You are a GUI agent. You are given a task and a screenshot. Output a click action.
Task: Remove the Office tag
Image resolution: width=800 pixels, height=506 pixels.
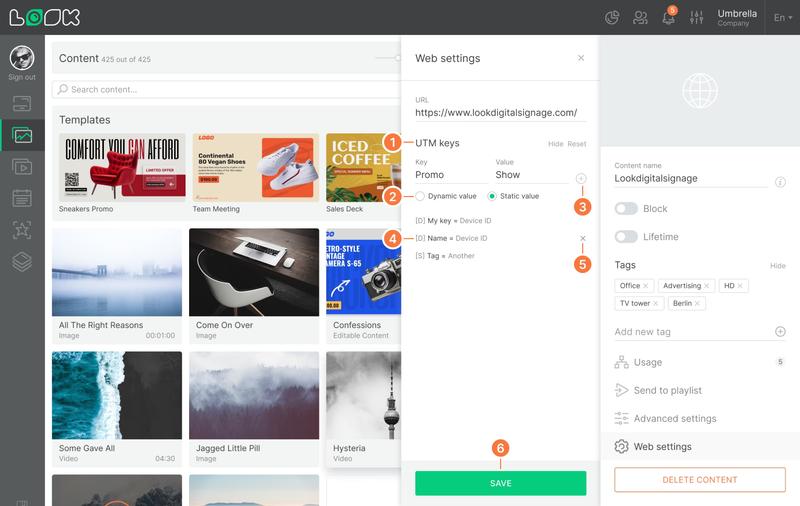645,286
